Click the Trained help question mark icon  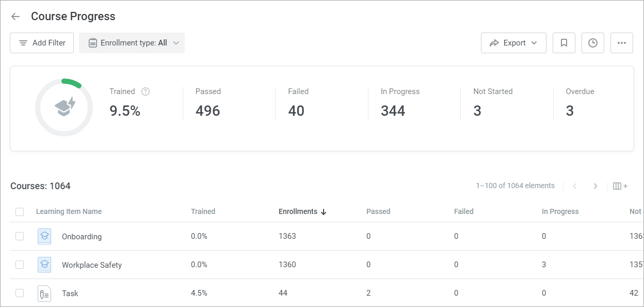pyautogui.click(x=146, y=91)
